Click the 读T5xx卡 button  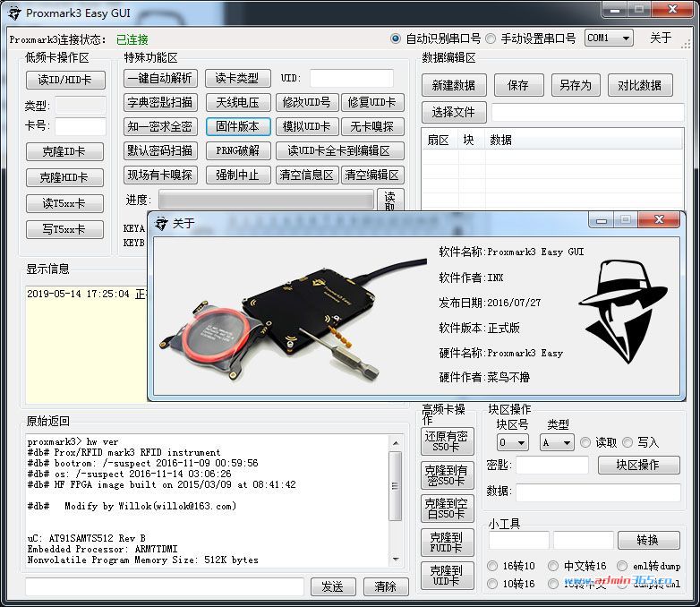pos(64,203)
